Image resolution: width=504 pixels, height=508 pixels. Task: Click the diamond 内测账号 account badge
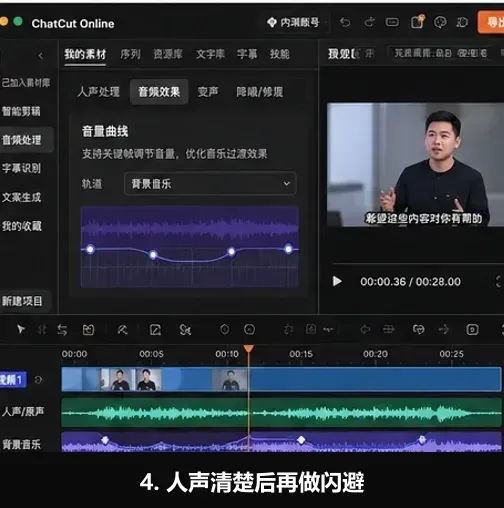pos(293,22)
